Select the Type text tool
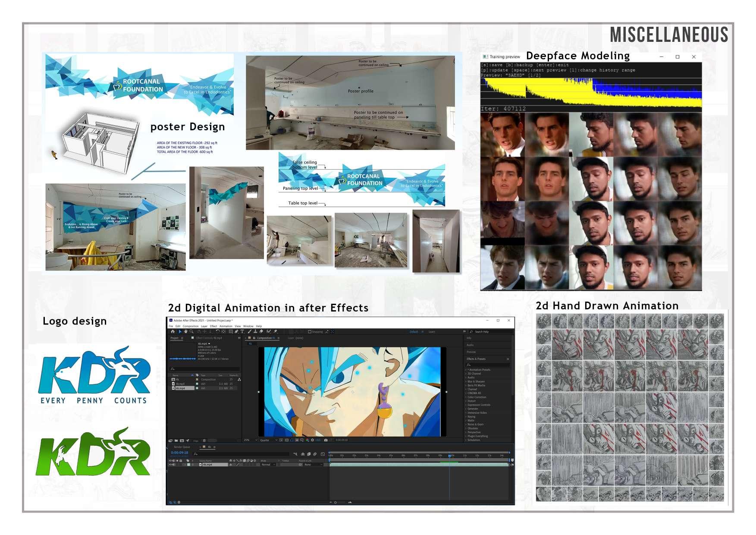Screen dimensions: 756x535 click(x=242, y=332)
